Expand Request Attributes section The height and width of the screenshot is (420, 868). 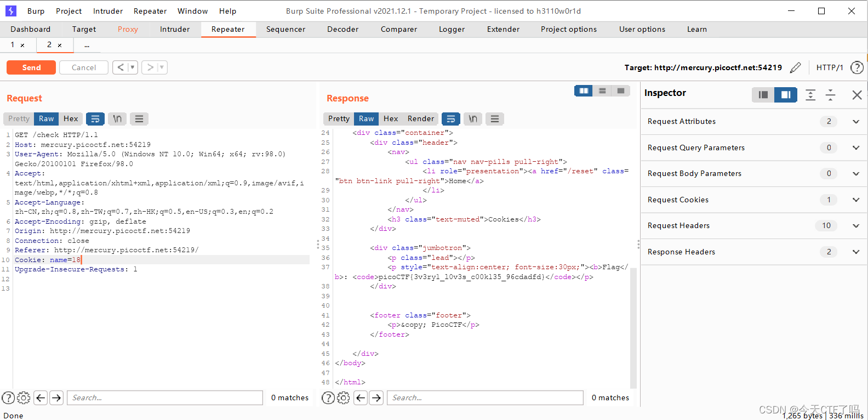click(856, 122)
